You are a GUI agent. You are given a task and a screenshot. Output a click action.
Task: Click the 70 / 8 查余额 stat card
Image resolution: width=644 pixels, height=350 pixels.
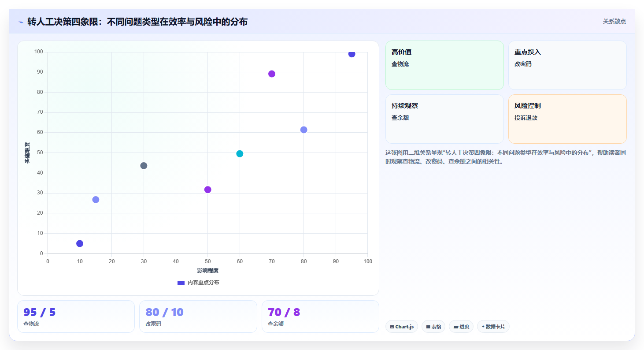point(320,316)
